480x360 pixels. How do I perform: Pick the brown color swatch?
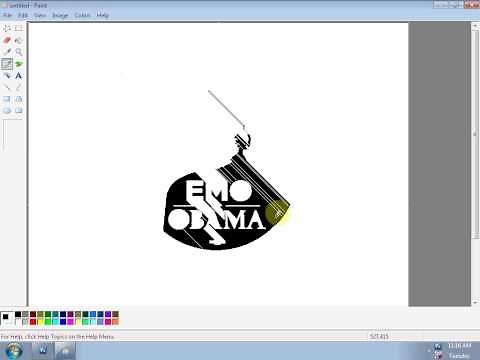pos(115,314)
